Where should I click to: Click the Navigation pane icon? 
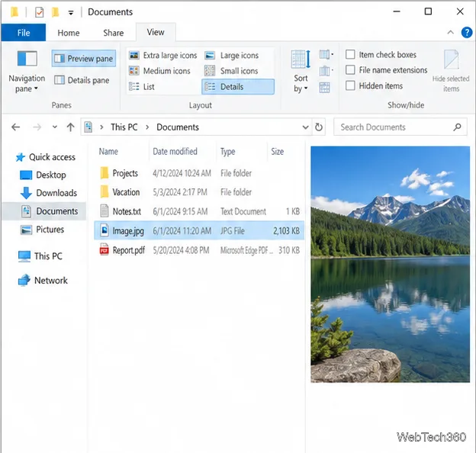pyautogui.click(x=27, y=58)
